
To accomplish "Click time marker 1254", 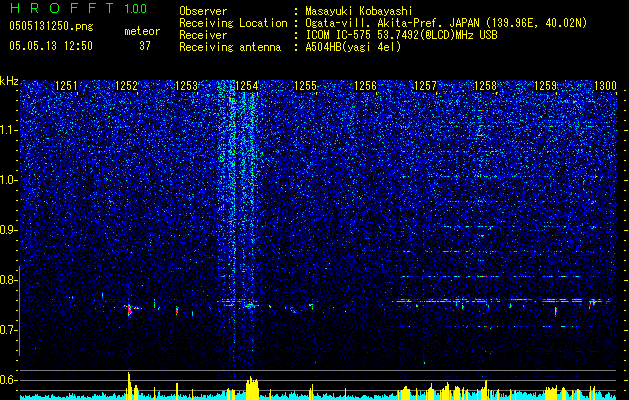I will pyautogui.click(x=246, y=86).
